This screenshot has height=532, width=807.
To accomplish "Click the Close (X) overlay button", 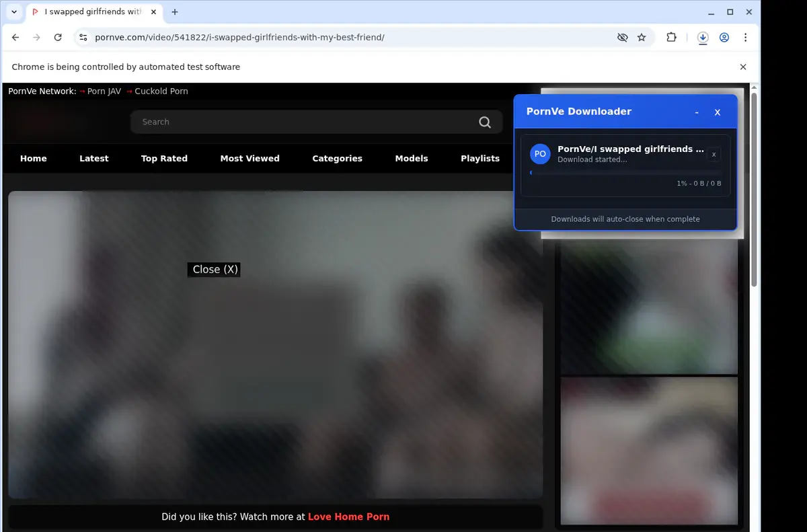I will coord(214,269).
